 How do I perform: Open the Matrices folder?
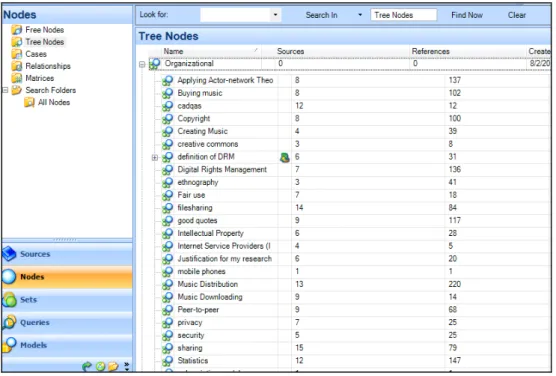click(40, 78)
